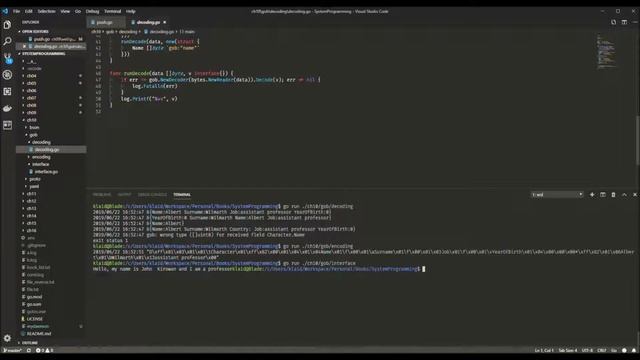Open go.sum in the explorer

(34, 304)
